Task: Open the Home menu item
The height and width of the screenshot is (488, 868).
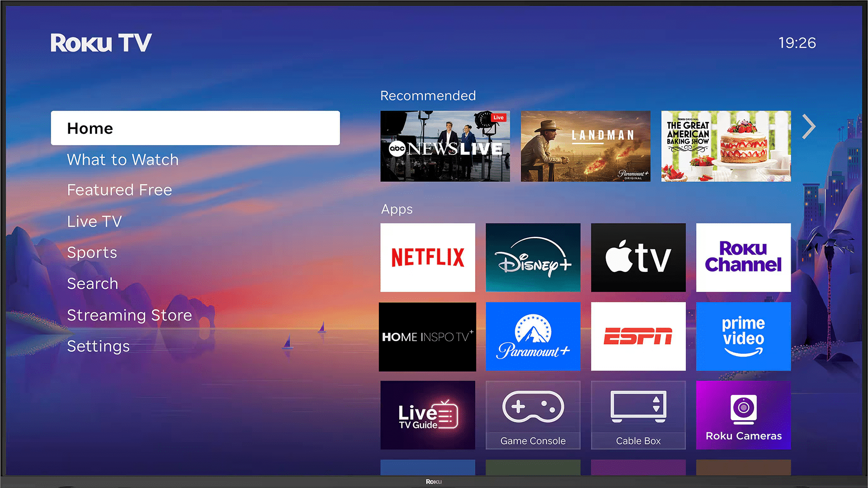Action: point(195,128)
